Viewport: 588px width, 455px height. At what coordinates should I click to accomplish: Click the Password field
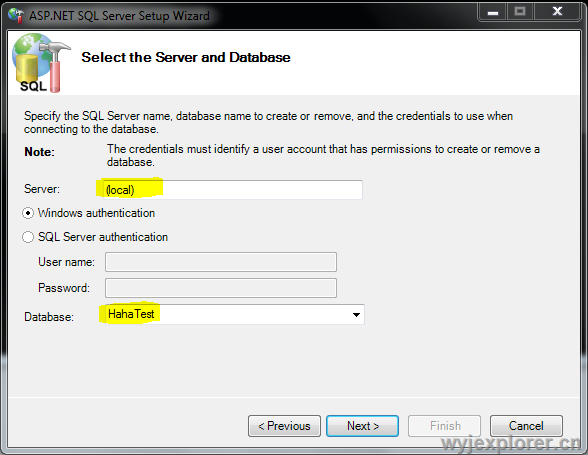[x=221, y=288]
